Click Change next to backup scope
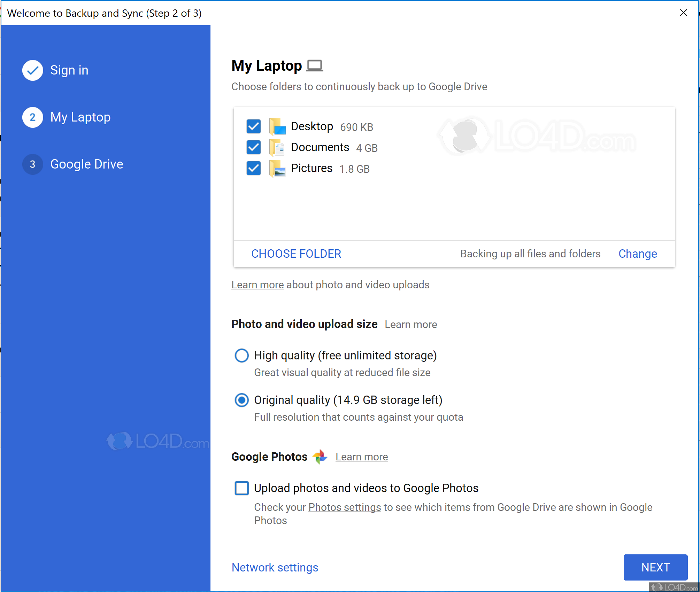 [x=637, y=254]
